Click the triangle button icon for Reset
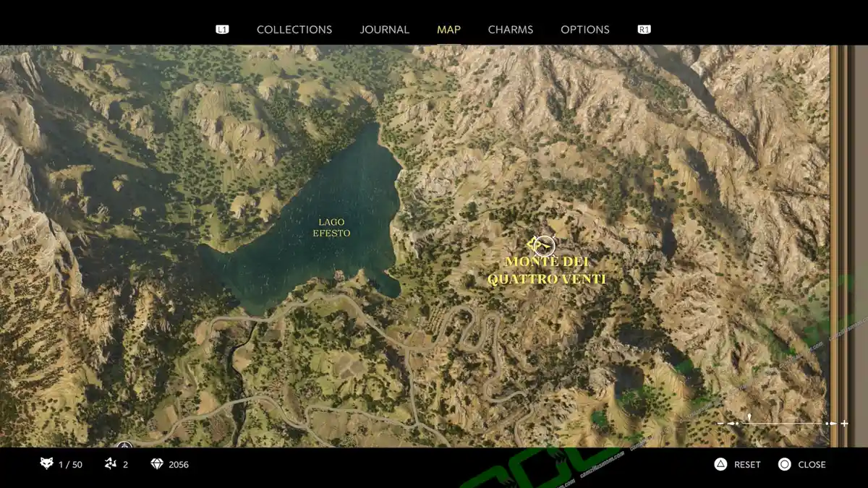868x488 pixels. [x=720, y=464]
